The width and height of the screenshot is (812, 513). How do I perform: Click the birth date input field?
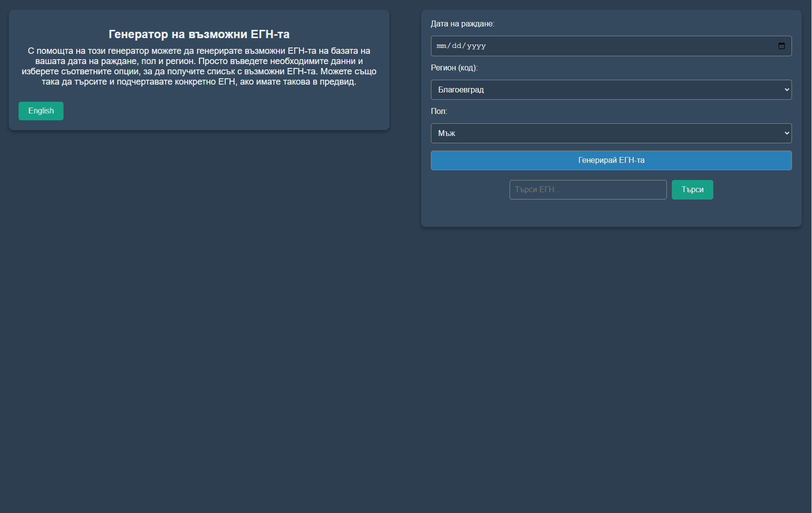(x=611, y=46)
